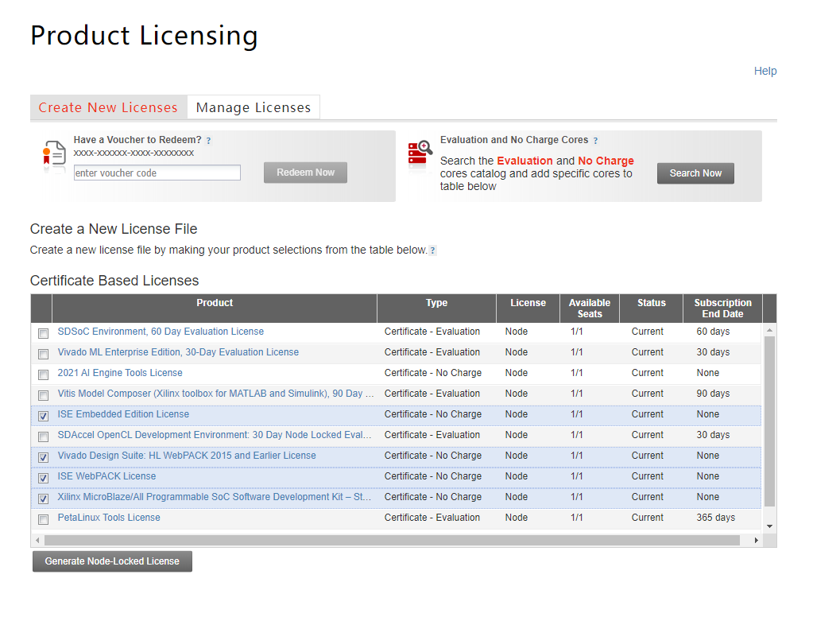Click the Subscription End Date column header
This screenshot has width=840, height=621.
(x=722, y=308)
